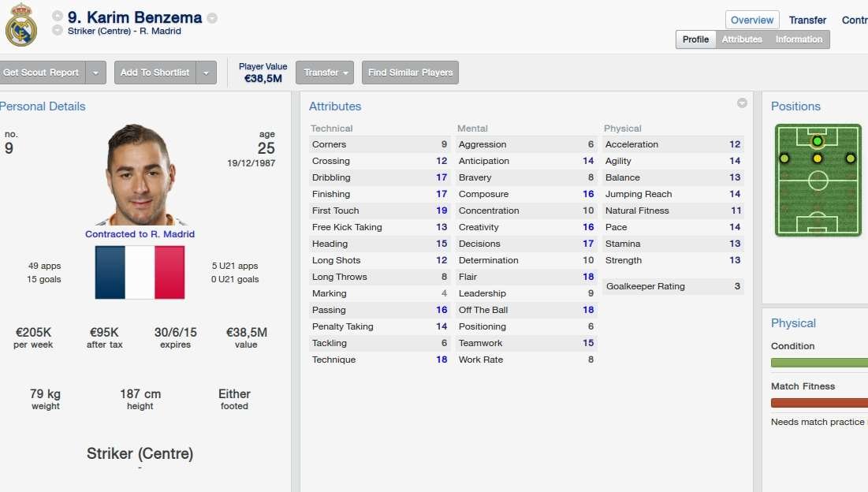Click the green Condition bar
This screenshot has height=492, width=868.
pos(819,363)
